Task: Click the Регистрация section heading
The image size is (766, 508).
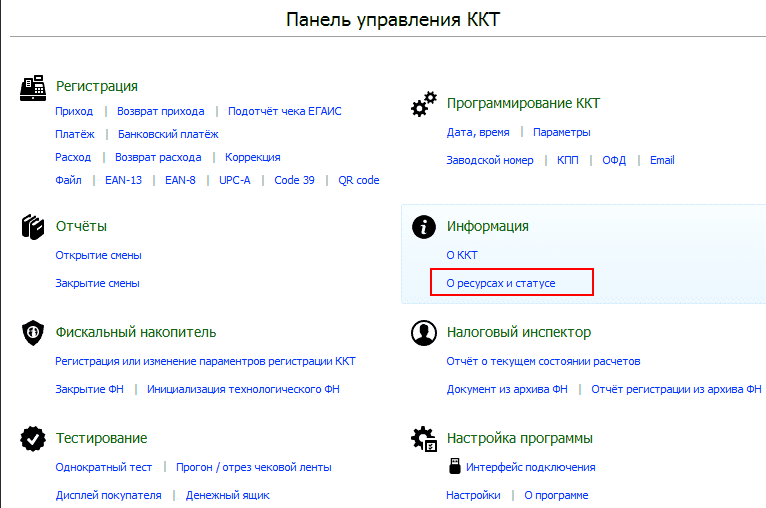Action: (x=97, y=86)
